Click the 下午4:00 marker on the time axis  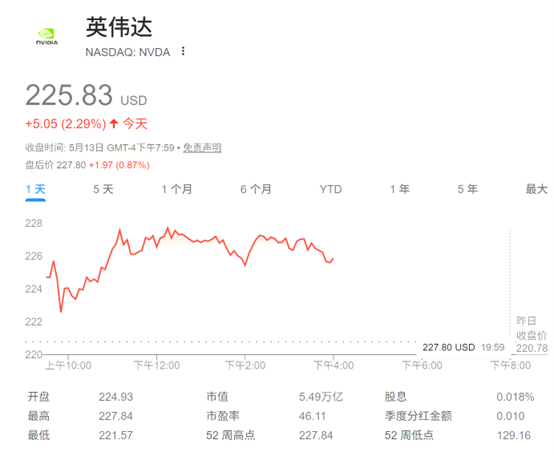click(334, 365)
